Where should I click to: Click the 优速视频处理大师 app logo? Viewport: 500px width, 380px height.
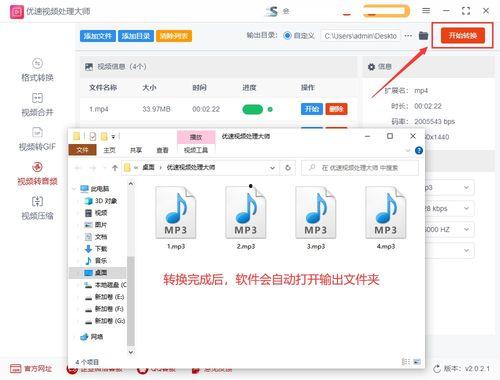pos(17,12)
